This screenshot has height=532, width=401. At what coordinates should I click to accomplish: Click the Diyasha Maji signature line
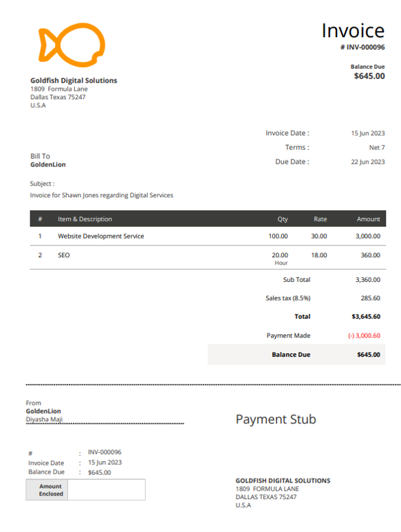[x=105, y=420]
